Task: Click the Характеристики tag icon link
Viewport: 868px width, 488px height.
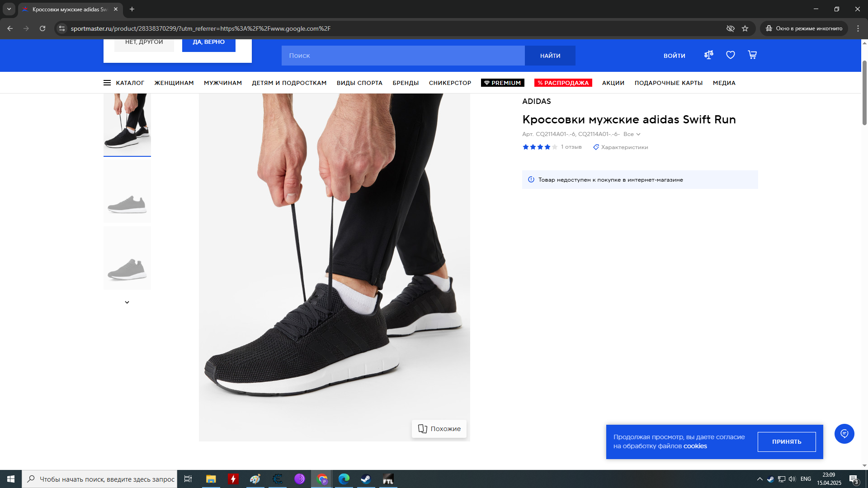Action: [x=620, y=147]
